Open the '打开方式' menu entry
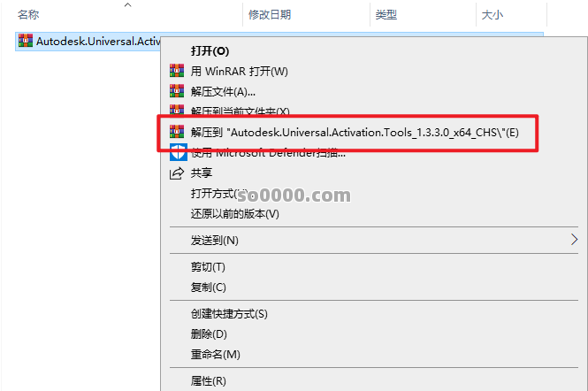 click(217, 194)
